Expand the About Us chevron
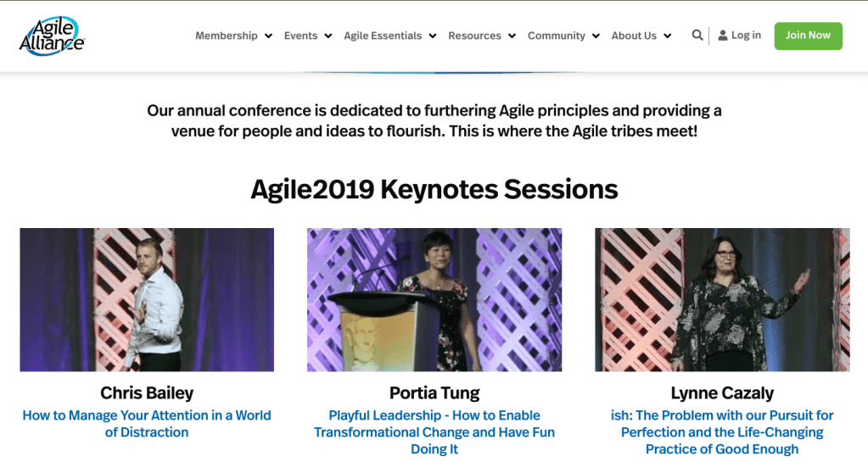Image resolution: width=868 pixels, height=473 pixels. click(668, 36)
